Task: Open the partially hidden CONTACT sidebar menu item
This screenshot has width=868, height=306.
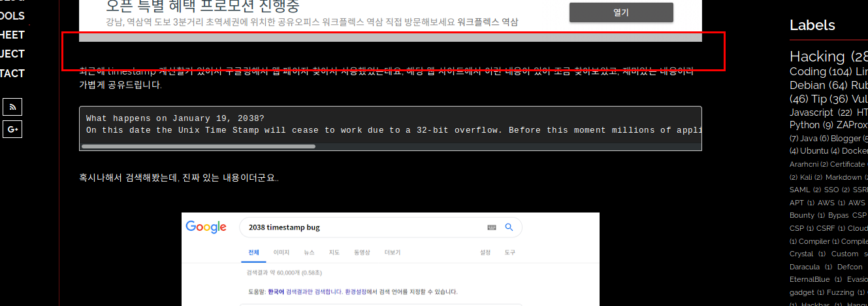Action: pos(12,73)
